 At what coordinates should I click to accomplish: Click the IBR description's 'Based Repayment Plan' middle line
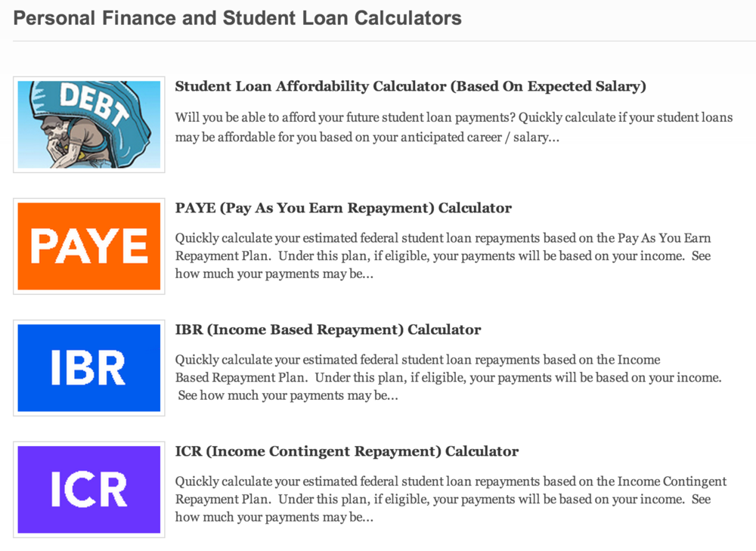pyautogui.click(x=448, y=377)
